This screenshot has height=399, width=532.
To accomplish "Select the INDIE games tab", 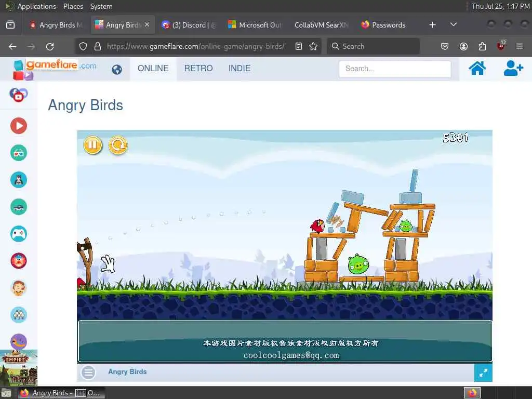I will click(x=239, y=68).
